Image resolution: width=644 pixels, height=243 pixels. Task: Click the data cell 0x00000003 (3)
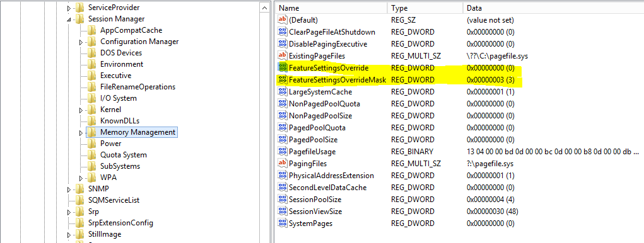click(490, 79)
